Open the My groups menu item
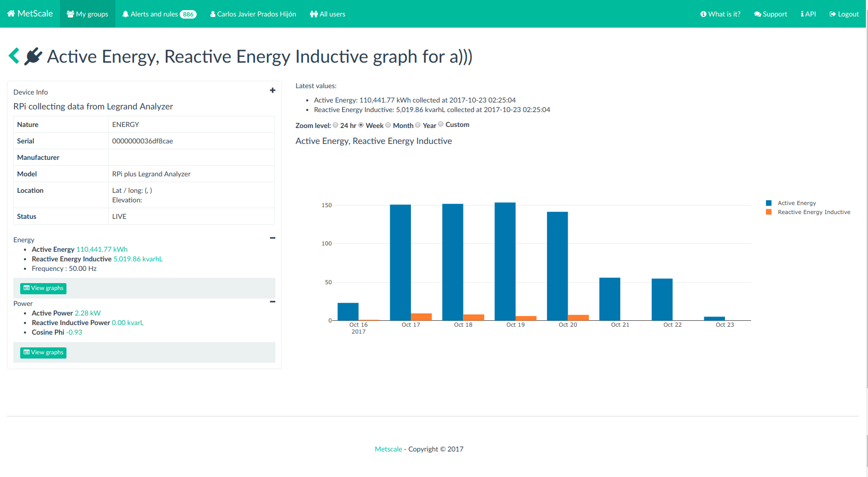The width and height of the screenshot is (868, 477). (x=88, y=14)
